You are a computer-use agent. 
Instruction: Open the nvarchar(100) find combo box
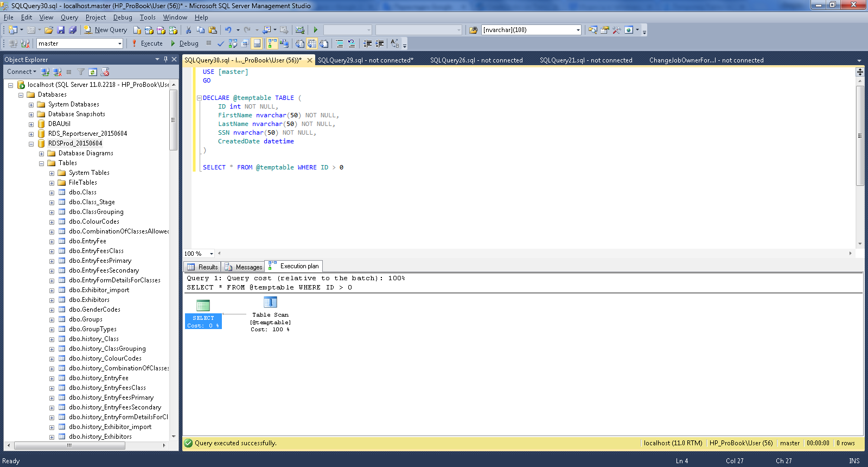pyautogui.click(x=532, y=30)
